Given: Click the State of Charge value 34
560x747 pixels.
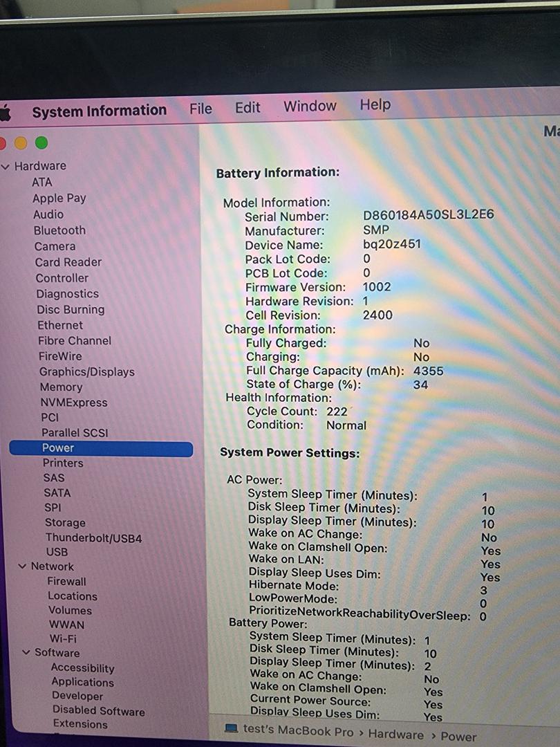Looking at the screenshot, I should coord(420,385).
